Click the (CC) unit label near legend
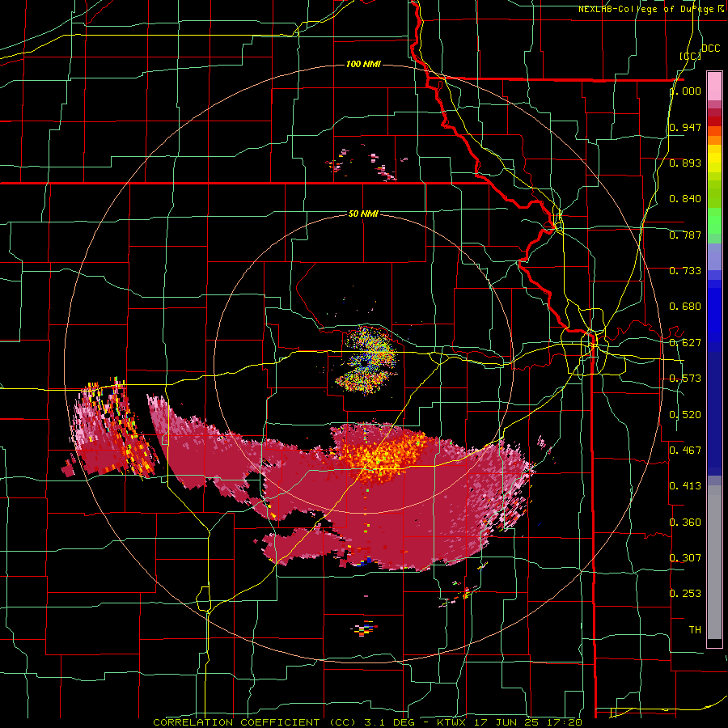Image resolution: width=728 pixels, height=728 pixels. click(x=691, y=56)
